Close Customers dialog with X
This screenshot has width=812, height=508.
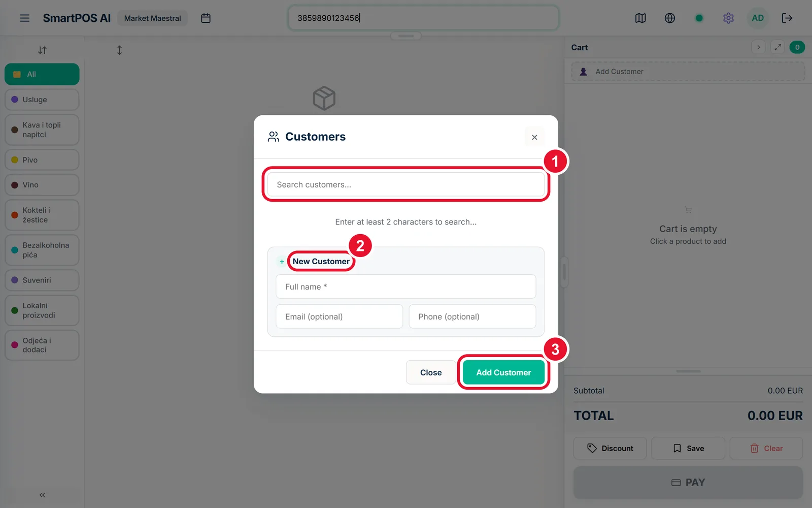click(x=534, y=137)
